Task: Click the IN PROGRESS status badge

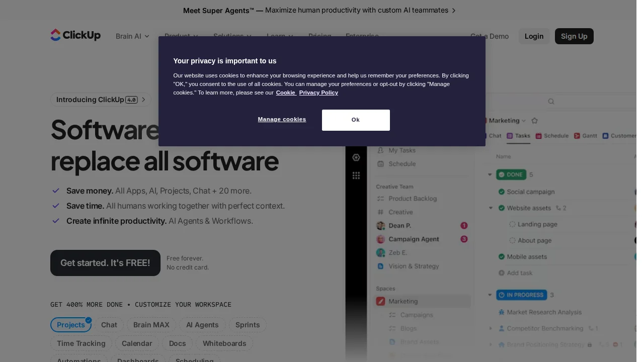Action: pos(521,295)
